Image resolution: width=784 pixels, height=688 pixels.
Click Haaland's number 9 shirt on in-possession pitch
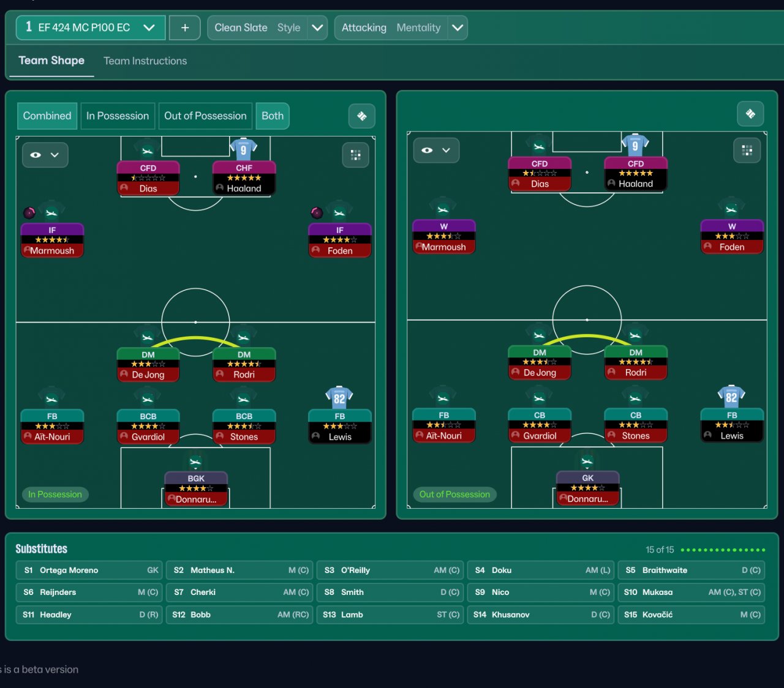(x=244, y=149)
